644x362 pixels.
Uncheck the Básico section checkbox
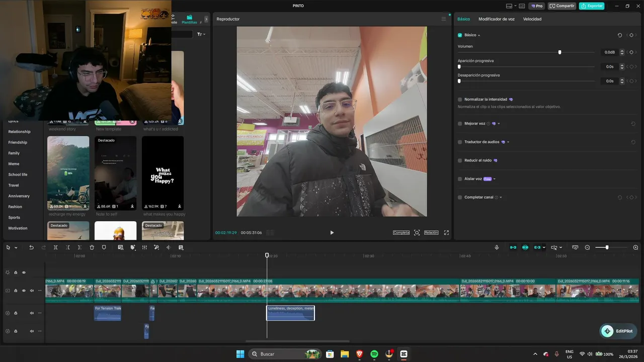coord(460,35)
